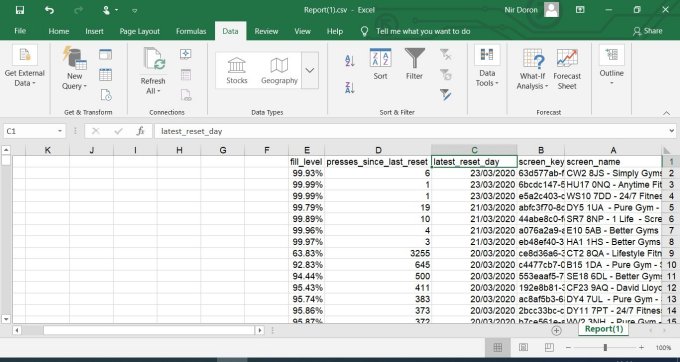The image size is (680, 362).
Task: Open the File tab
Action: [x=20, y=31]
